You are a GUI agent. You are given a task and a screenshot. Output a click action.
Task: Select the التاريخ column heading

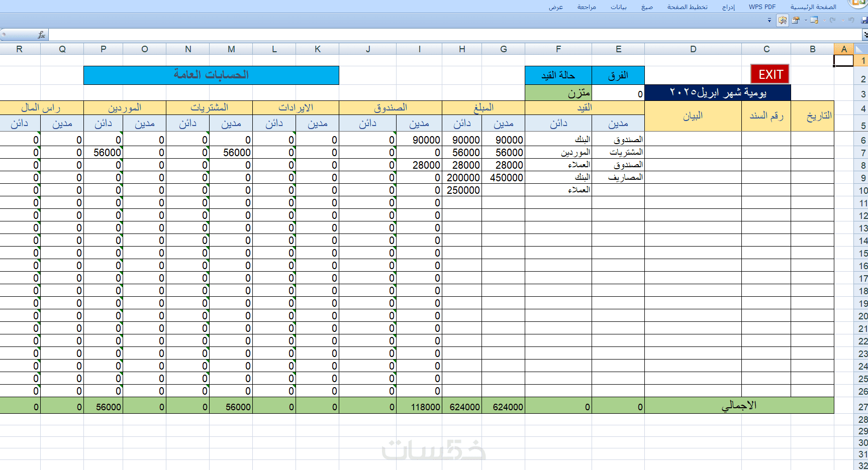[x=813, y=116]
